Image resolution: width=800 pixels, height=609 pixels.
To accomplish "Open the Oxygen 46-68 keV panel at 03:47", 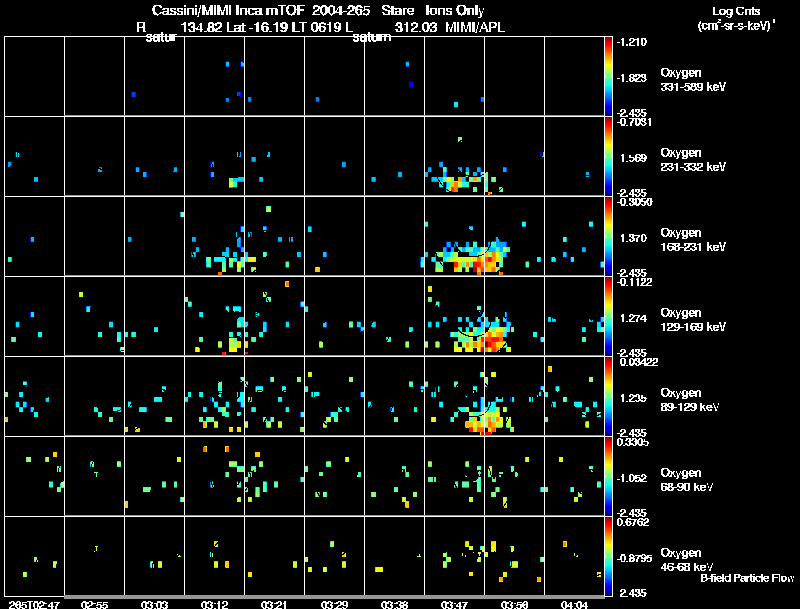I will (x=454, y=556).
